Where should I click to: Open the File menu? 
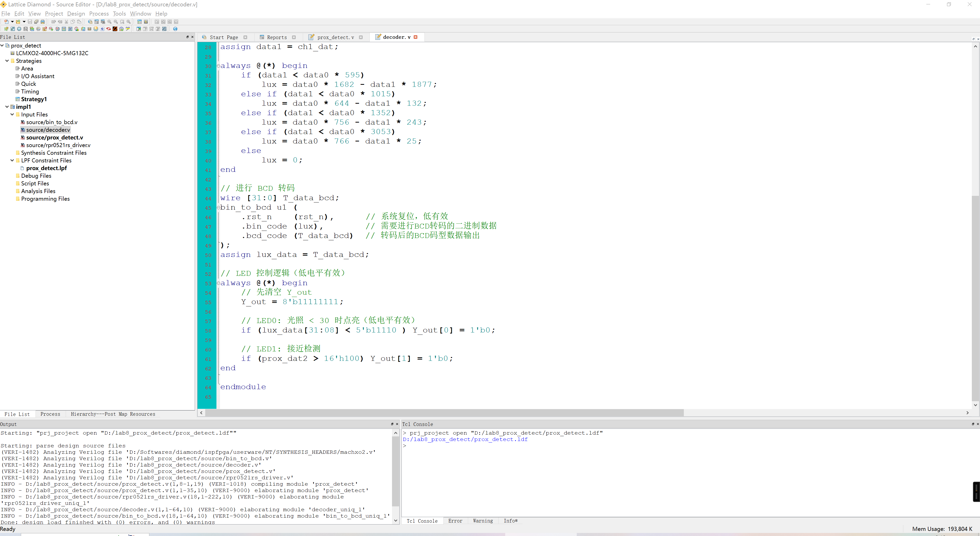[6, 14]
